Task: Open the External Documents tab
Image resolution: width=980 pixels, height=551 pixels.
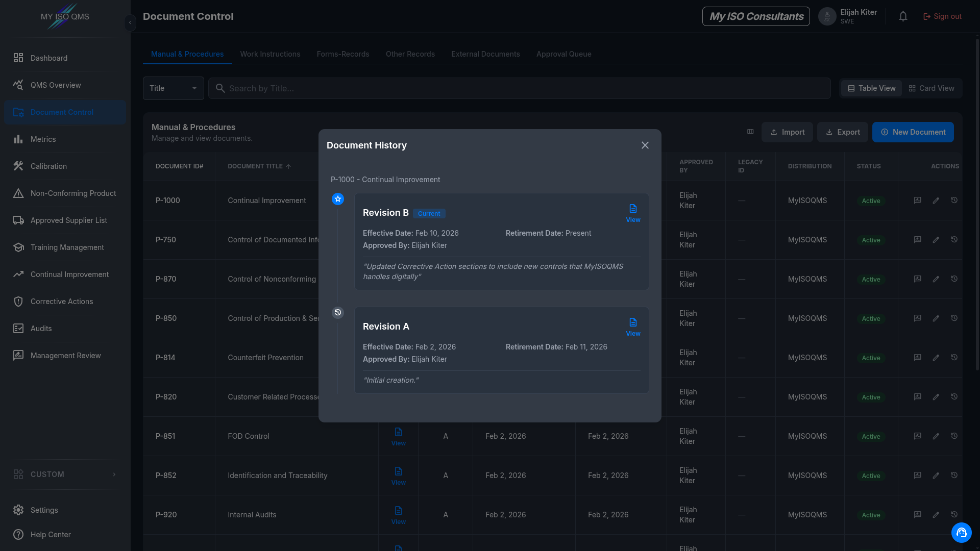Action: (x=485, y=54)
